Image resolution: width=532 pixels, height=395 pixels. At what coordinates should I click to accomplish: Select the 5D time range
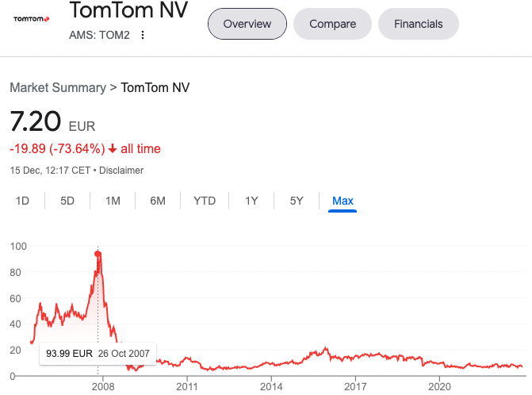click(67, 201)
